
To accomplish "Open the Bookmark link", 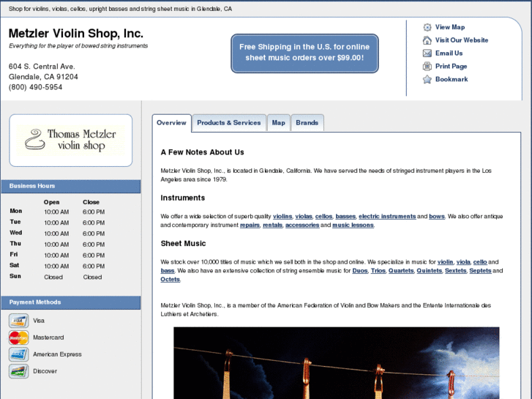I will point(452,79).
